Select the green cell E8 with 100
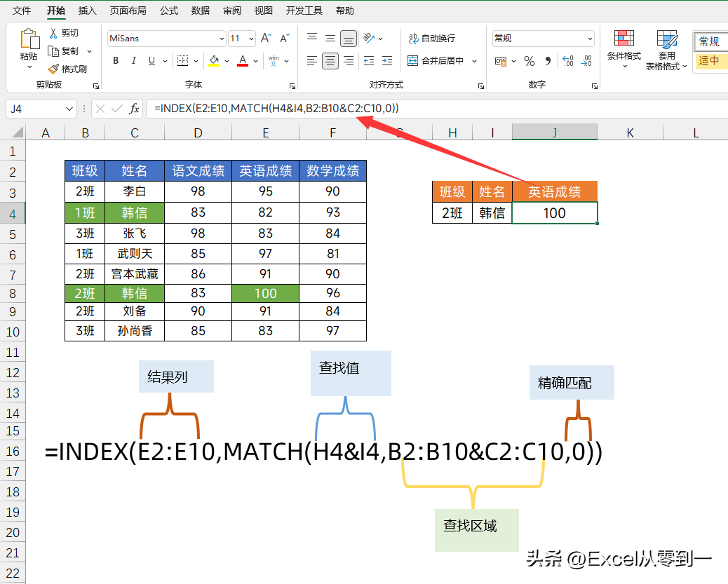 [x=266, y=293]
